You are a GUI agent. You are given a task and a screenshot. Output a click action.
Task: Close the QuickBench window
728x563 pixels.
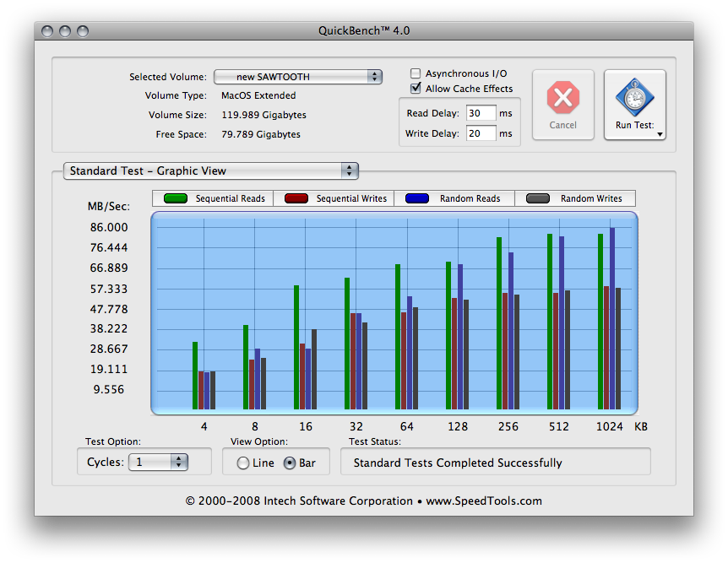click(47, 31)
